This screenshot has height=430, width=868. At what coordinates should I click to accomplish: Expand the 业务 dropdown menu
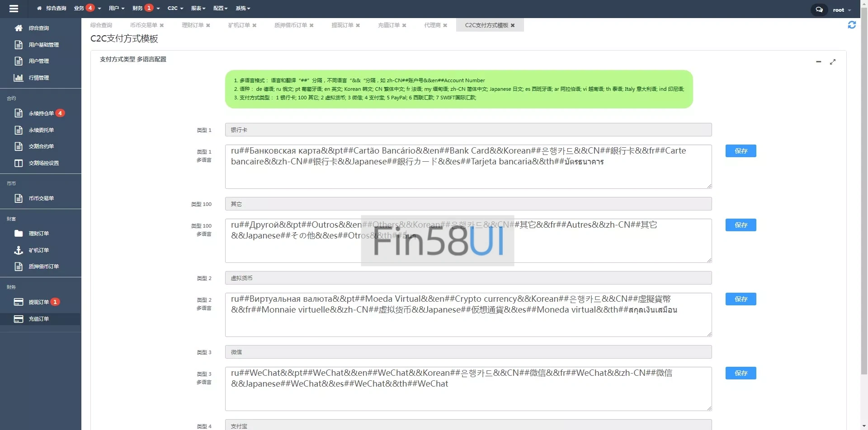[87, 8]
